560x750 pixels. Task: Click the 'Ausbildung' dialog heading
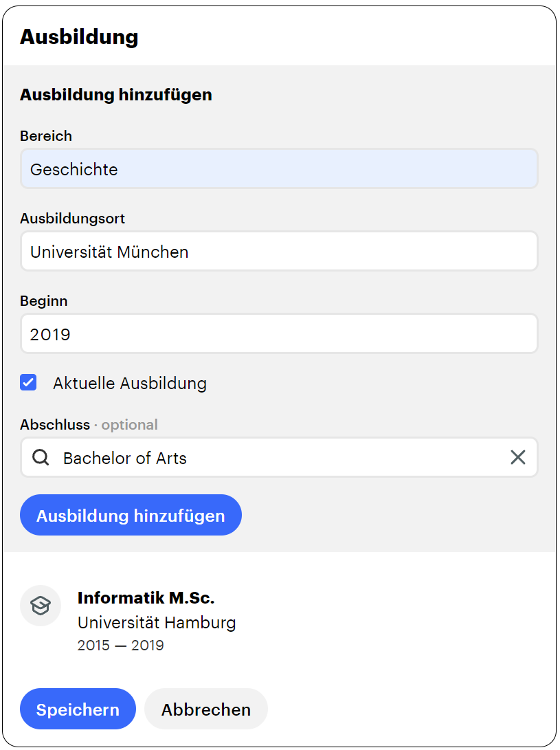pyautogui.click(x=79, y=36)
